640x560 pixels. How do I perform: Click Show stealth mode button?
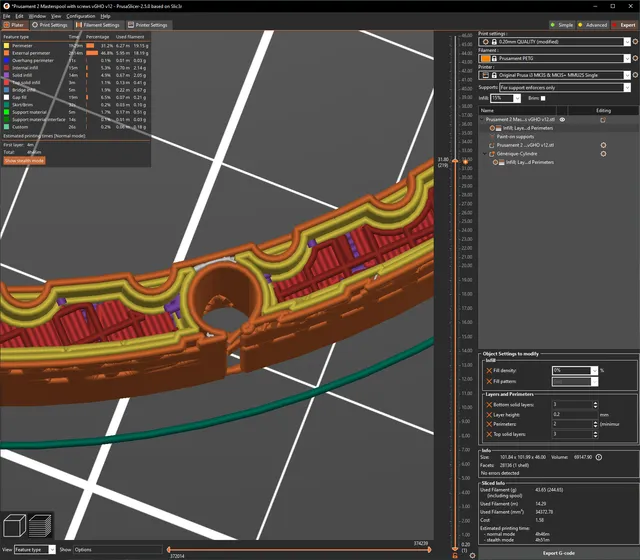point(24,161)
